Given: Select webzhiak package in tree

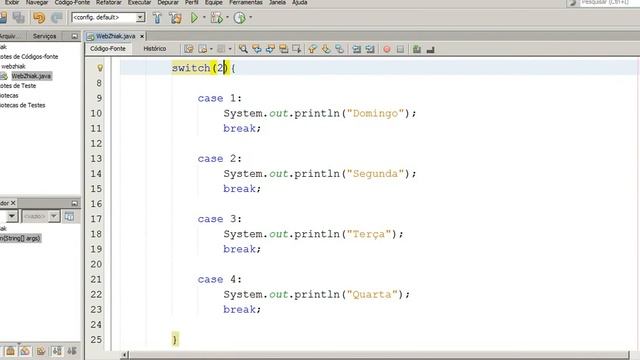Looking at the screenshot, I should point(13,66).
